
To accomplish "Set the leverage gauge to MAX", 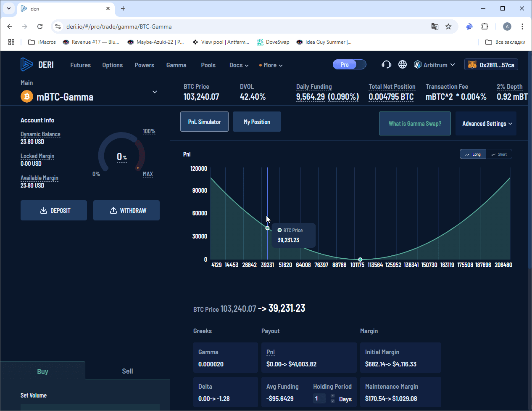I will (148, 174).
